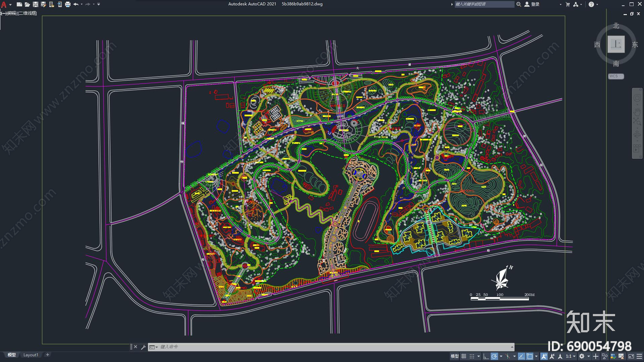Select the 模型 model tab
The image size is (644, 362).
coord(12,355)
